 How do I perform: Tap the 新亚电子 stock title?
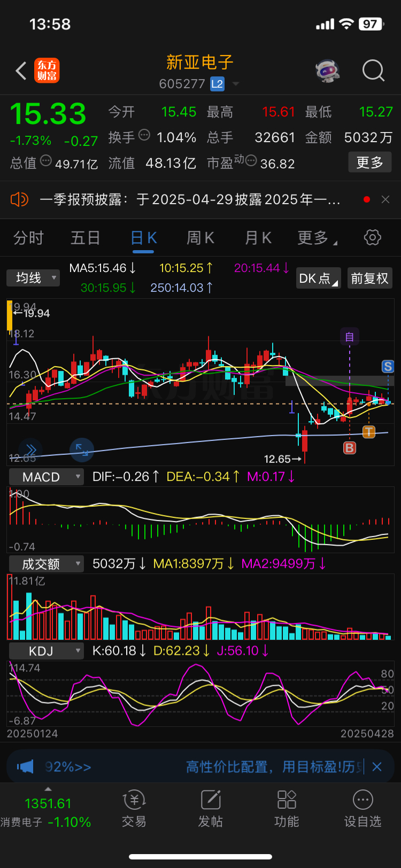coord(200,63)
